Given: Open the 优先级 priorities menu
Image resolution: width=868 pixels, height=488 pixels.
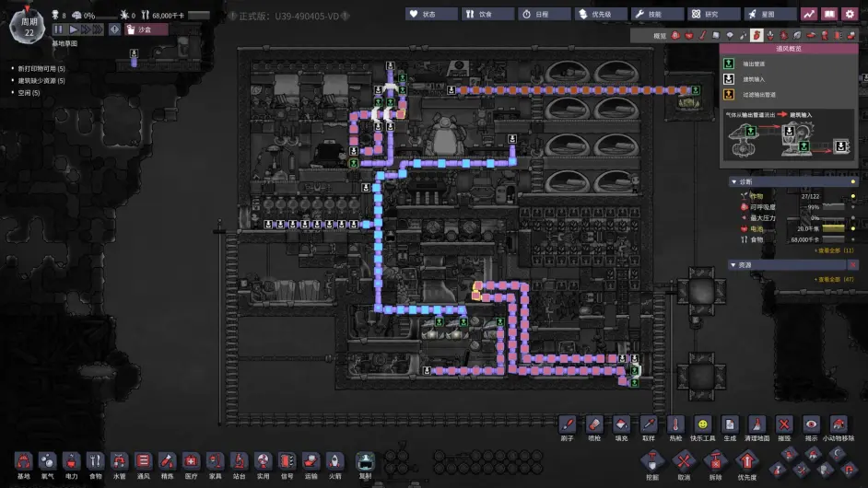Looking at the screenshot, I should [x=601, y=15].
